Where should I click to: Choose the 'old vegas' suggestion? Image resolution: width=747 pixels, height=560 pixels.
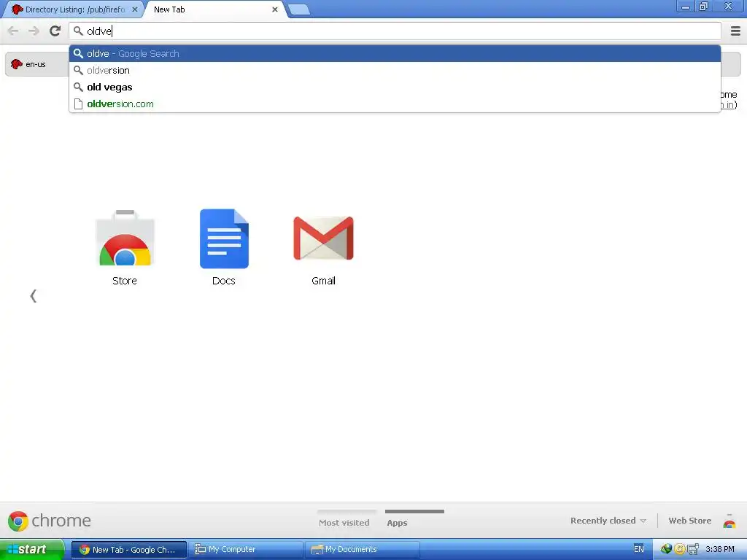[x=395, y=87]
